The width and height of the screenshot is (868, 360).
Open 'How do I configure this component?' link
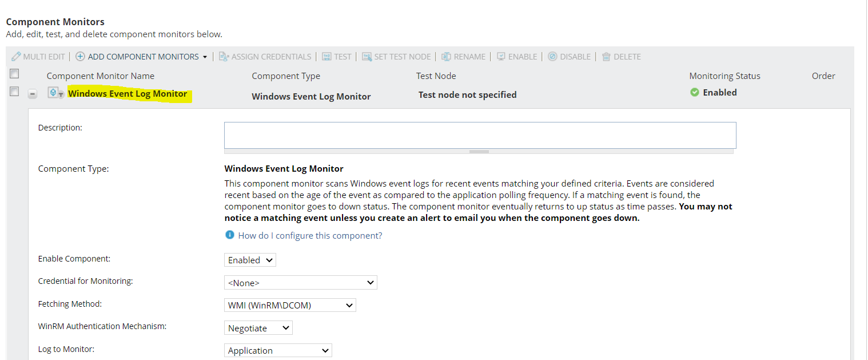310,235
